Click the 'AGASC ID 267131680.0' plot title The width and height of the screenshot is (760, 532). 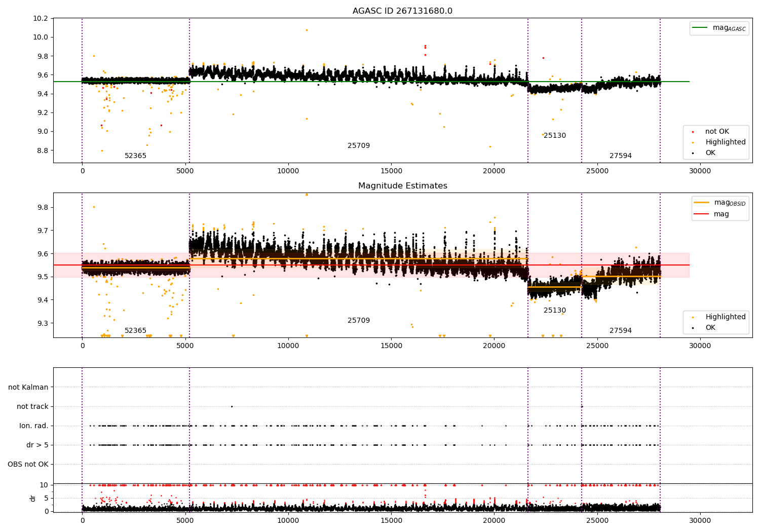pos(402,11)
